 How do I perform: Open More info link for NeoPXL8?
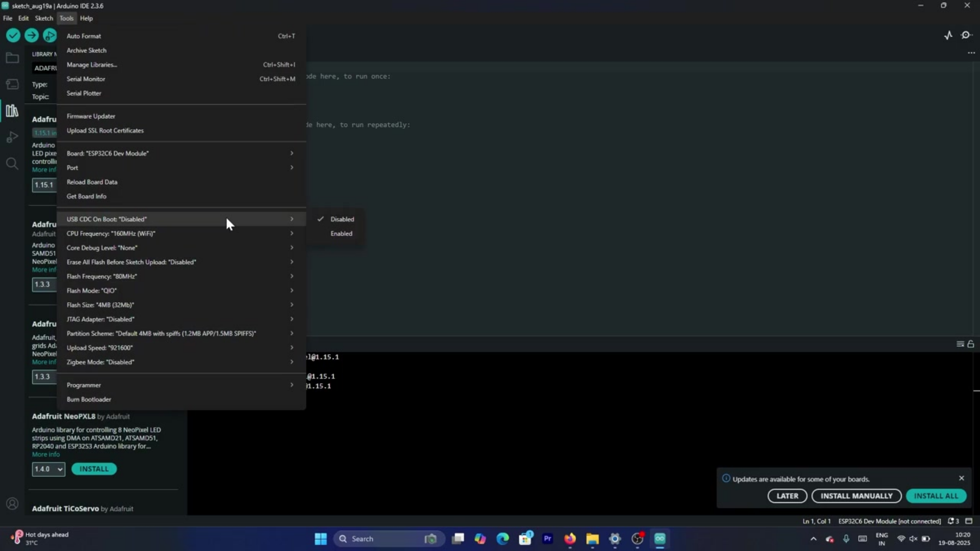click(x=46, y=454)
